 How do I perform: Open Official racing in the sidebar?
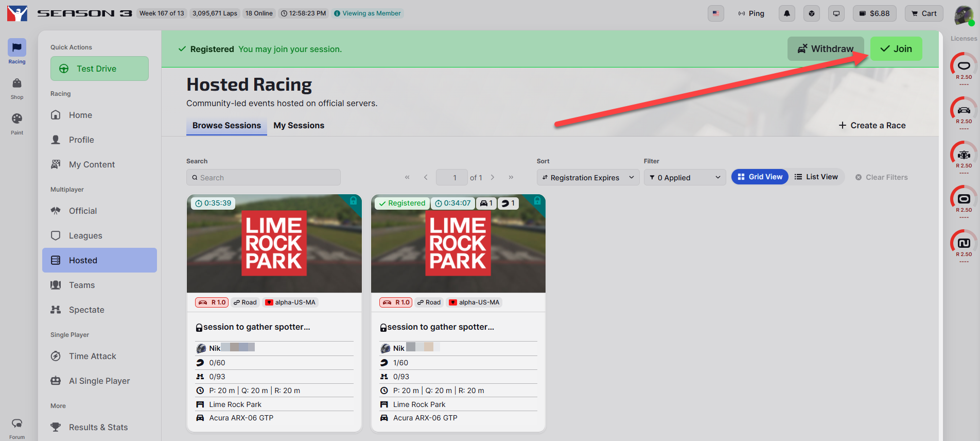click(x=99, y=211)
